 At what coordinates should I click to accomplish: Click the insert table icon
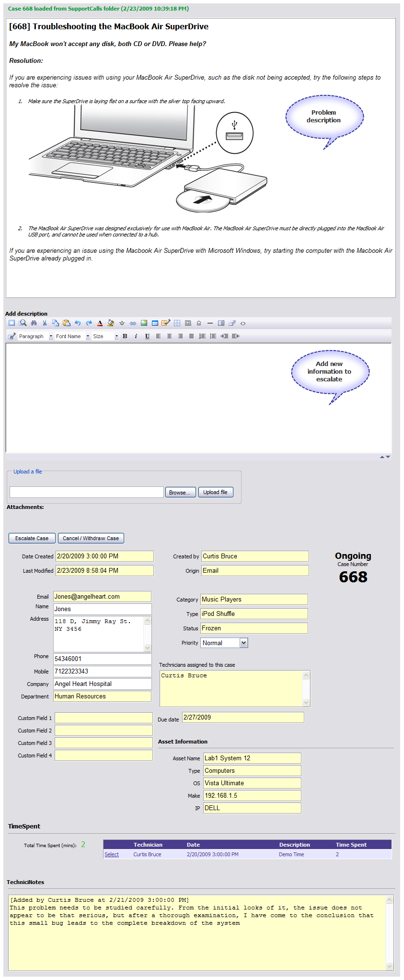pyautogui.click(x=155, y=323)
